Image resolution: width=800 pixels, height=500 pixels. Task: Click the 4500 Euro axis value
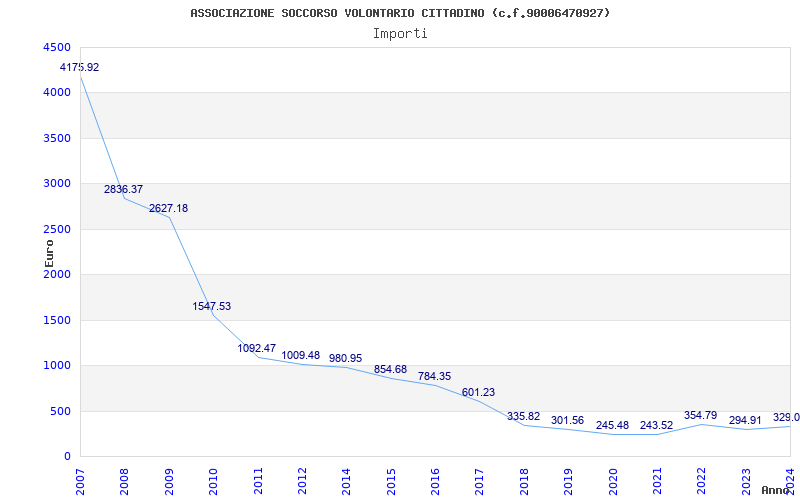click(x=59, y=47)
